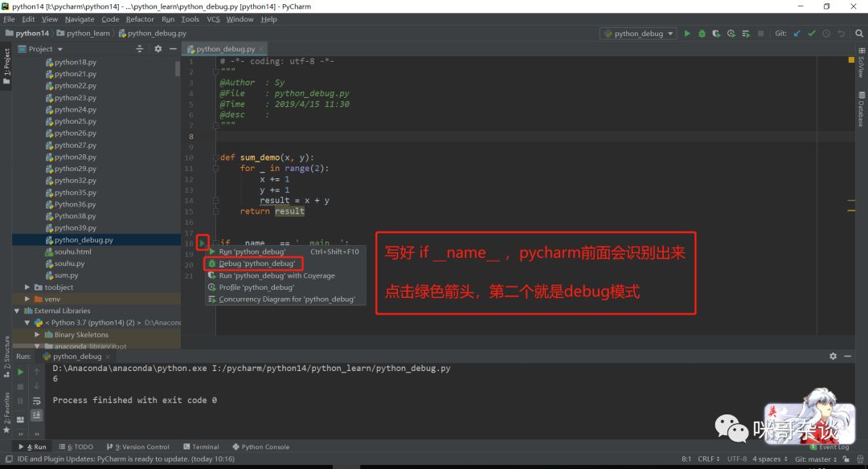Hide the Project panel with the minus icon
868x469 pixels.
pos(173,49)
